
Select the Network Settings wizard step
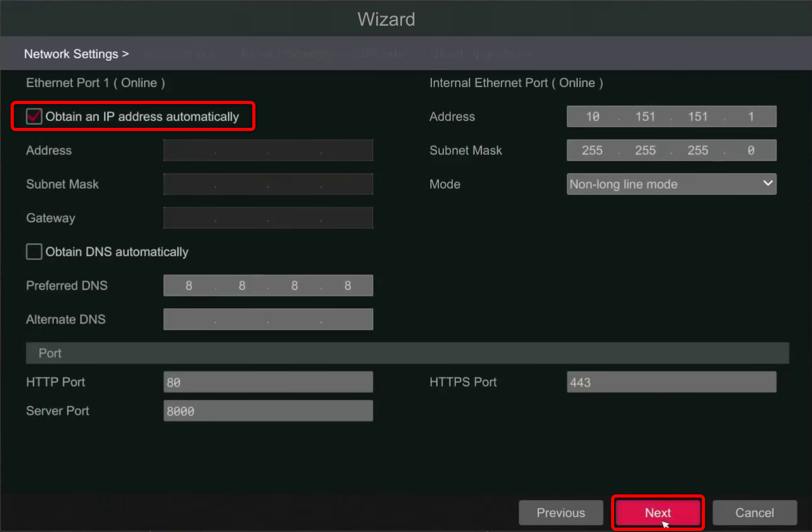click(x=76, y=54)
